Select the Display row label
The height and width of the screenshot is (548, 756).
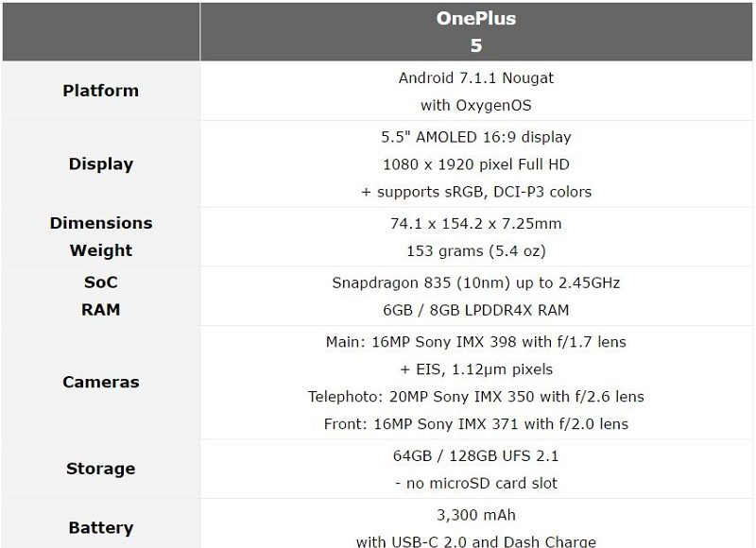pyautogui.click(x=100, y=163)
